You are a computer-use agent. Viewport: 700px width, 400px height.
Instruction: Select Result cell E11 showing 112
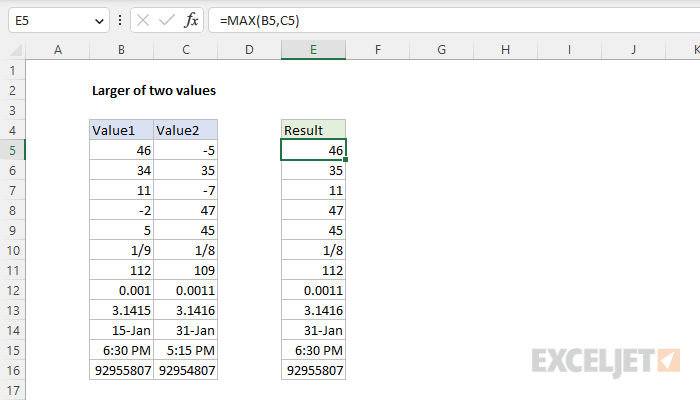pos(313,271)
